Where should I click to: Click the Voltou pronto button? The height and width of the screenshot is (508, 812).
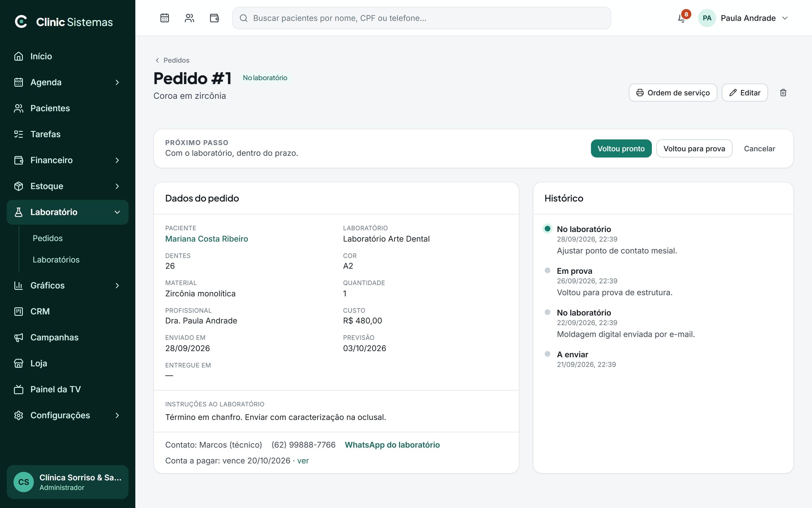click(x=621, y=148)
